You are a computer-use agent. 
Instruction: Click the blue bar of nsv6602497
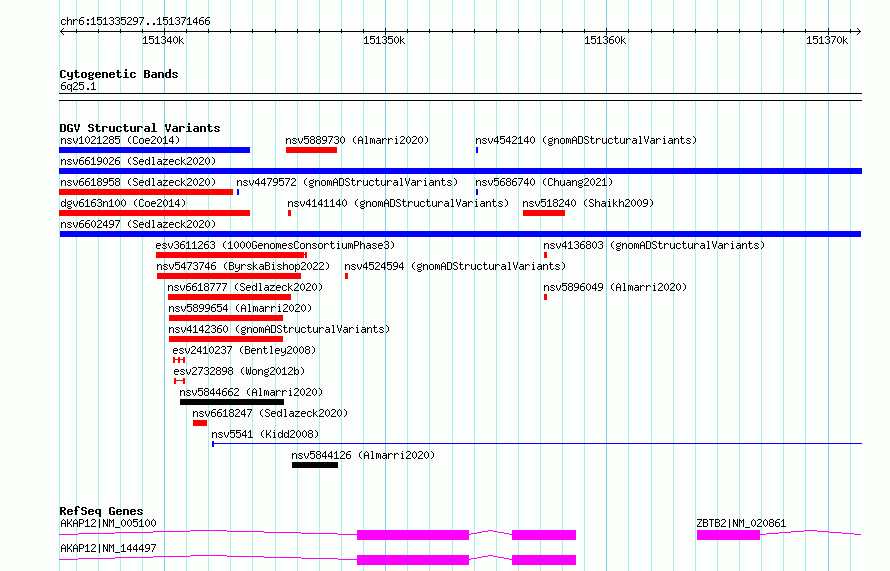tap(460, 234)
